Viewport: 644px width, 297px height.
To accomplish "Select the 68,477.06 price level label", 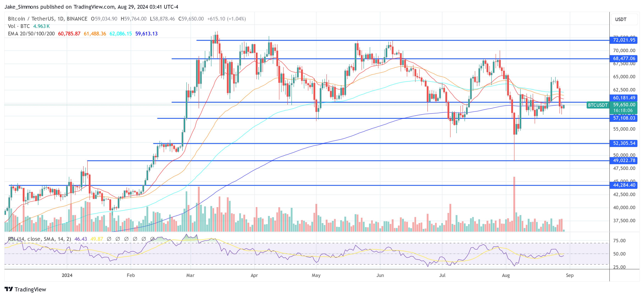I will (x=624, y=59).
